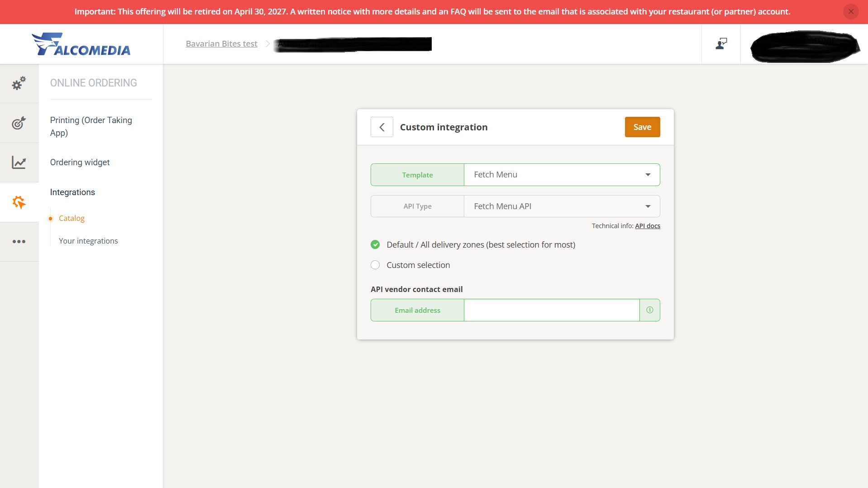Save the custom integration
This screenshot has width=868, height=488.
click(642, 127)
